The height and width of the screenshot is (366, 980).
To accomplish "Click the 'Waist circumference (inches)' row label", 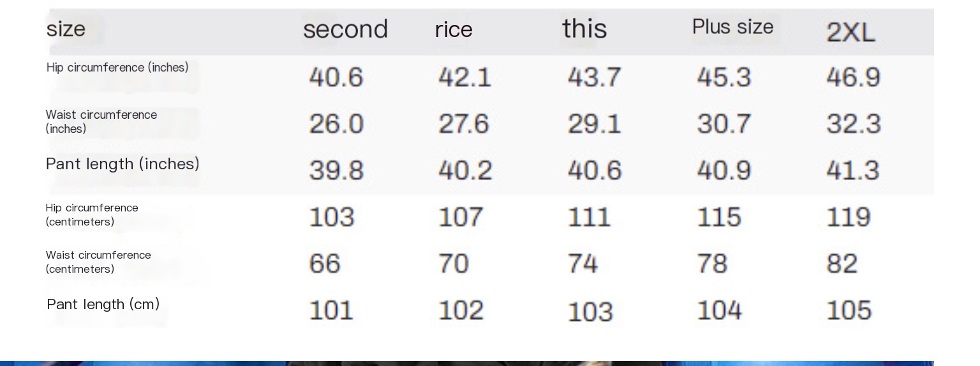I will [x=101, y=121].
